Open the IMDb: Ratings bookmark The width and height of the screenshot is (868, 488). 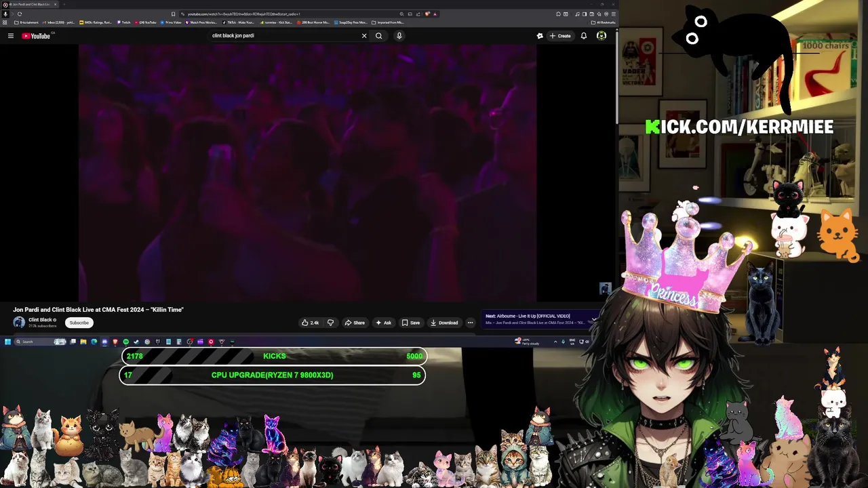(96, 22)
